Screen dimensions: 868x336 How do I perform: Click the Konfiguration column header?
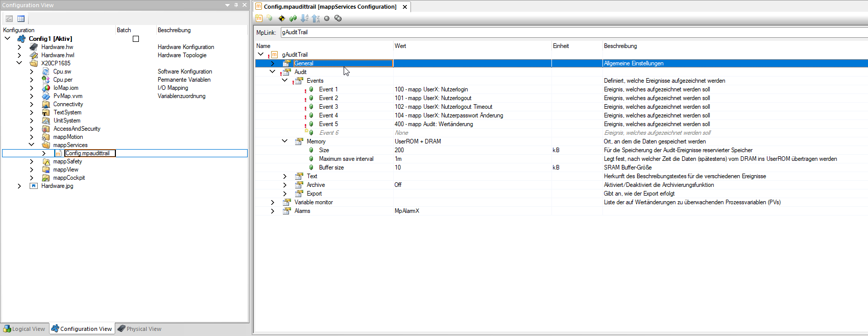pyautogui.click(x=19, y=30)
